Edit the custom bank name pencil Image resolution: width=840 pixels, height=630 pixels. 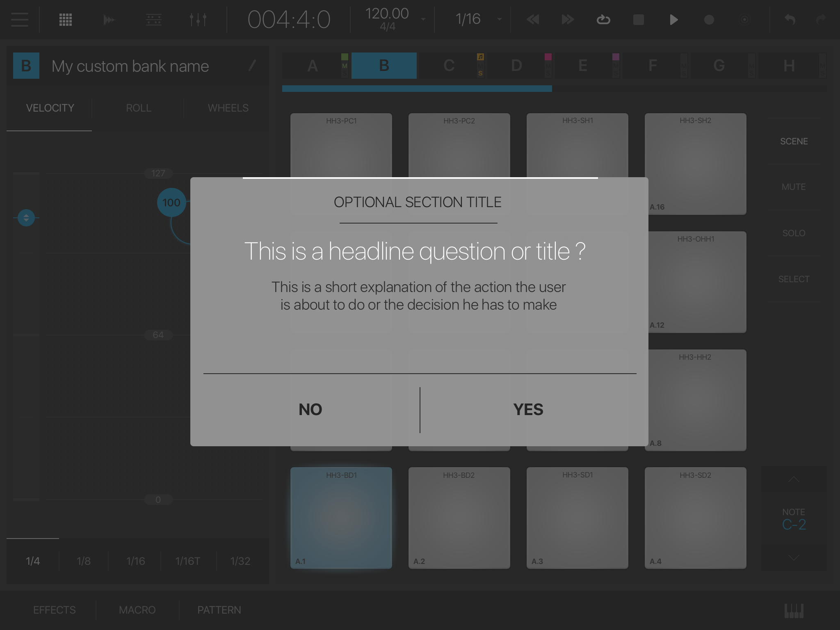tap(252, 66)
